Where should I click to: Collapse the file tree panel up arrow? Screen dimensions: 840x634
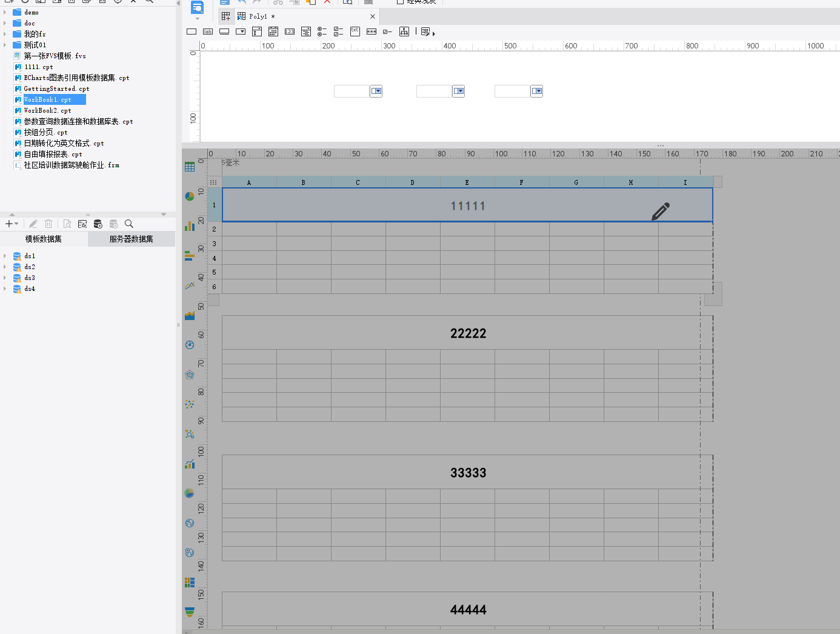click(12, 215)
